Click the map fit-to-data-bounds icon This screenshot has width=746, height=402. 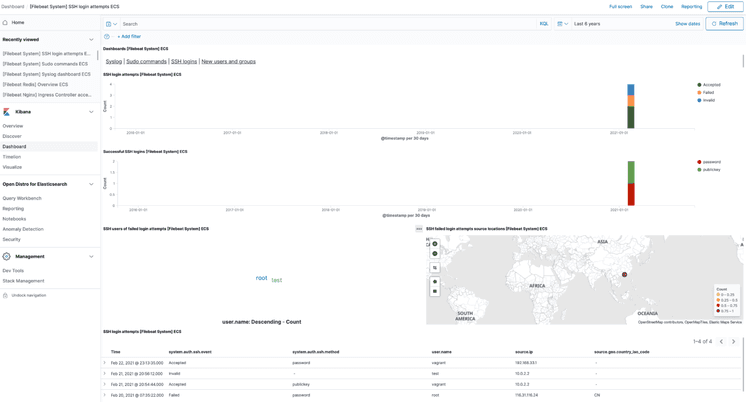pyautogui.click(x=435, y=268)
